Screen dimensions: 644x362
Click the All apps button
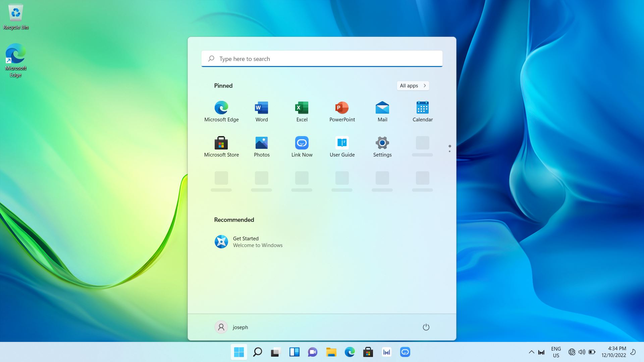[413, 86]
